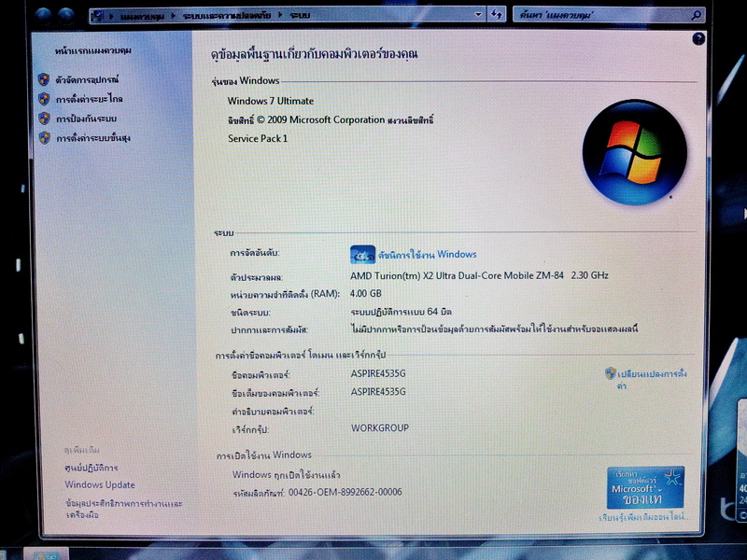
Task: Expand arrow after ระบบและความปลอดภัย breadcrumb
Action: point(280,15)
